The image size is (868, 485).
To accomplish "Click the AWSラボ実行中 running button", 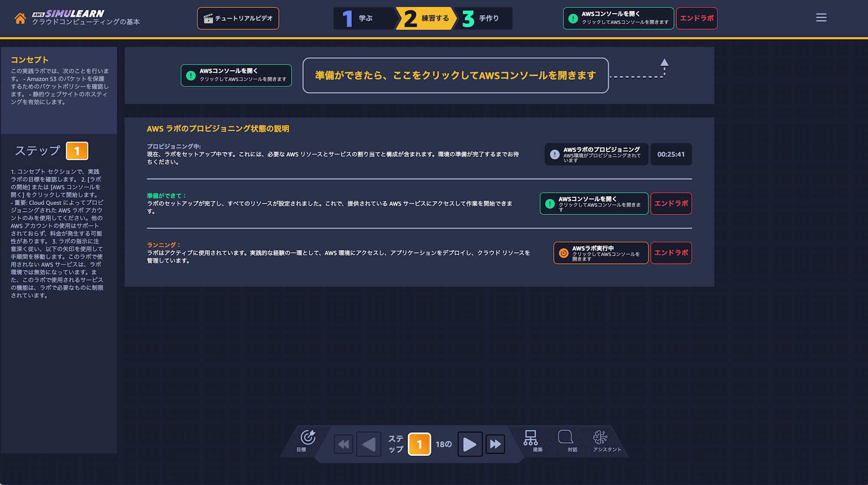I will point(601,253).
